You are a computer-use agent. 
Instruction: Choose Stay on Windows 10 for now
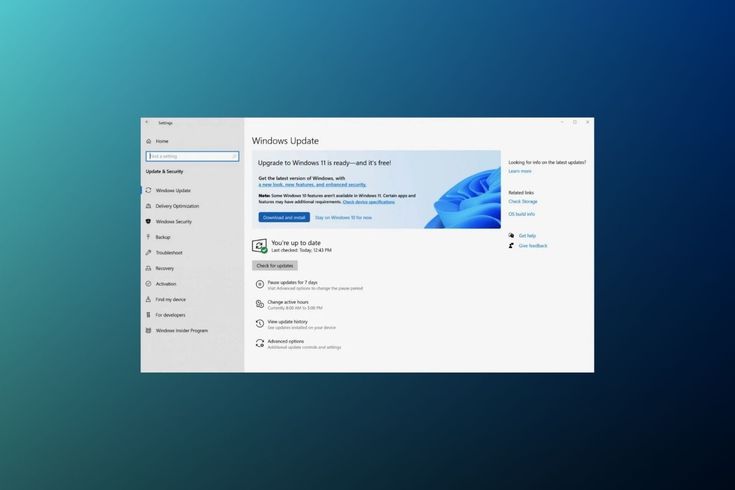click(x=343, y=217)
